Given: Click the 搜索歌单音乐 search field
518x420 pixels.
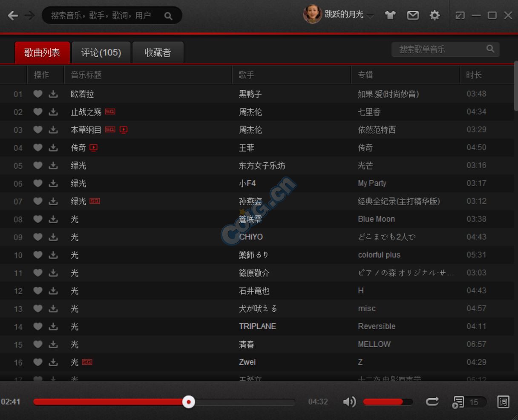Looking at the screenshot, I should tap(439, 49).
